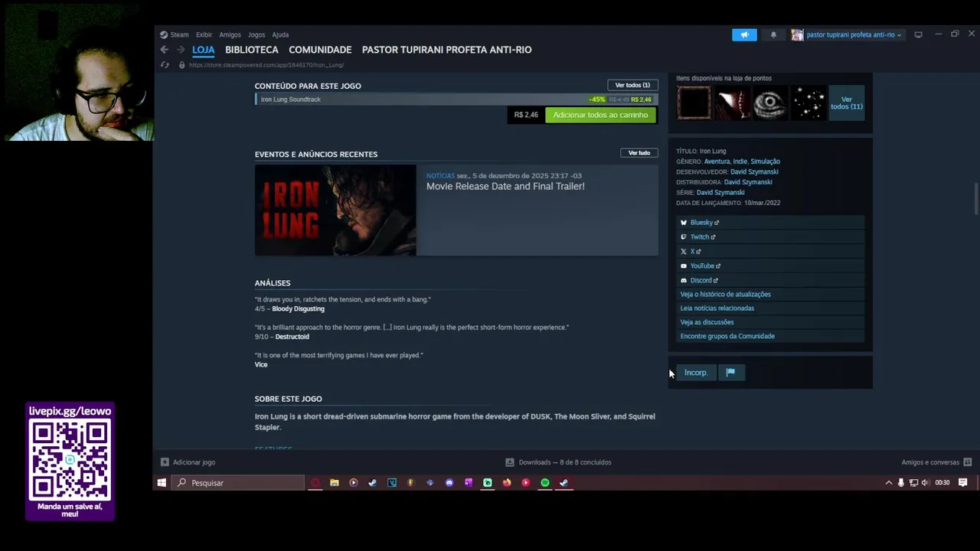This screenshot has width=980, height=551.
Task: Click the taskbar volume speaker icon
Action: click(925, 483)
